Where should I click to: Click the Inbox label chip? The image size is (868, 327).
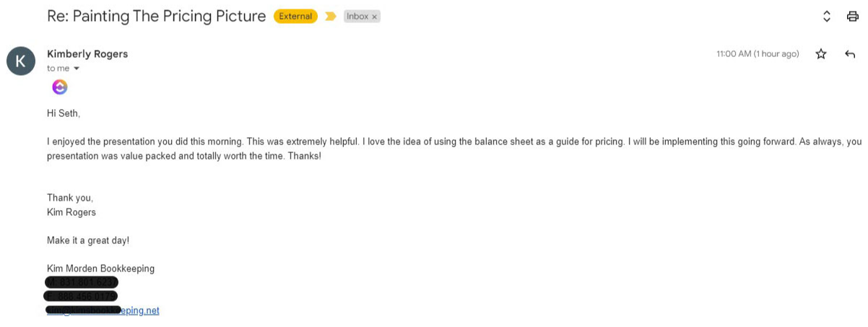tap(357, 17)
